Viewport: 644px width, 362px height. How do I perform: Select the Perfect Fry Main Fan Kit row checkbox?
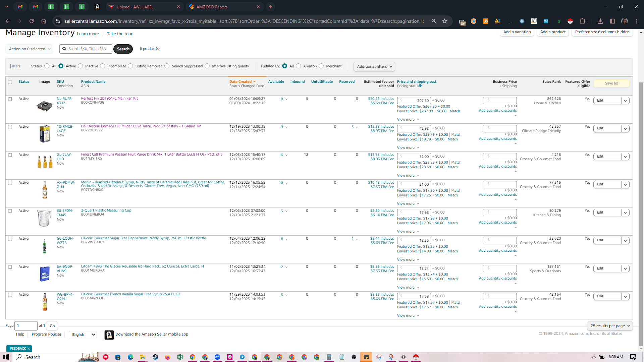(x=10, y=99)
